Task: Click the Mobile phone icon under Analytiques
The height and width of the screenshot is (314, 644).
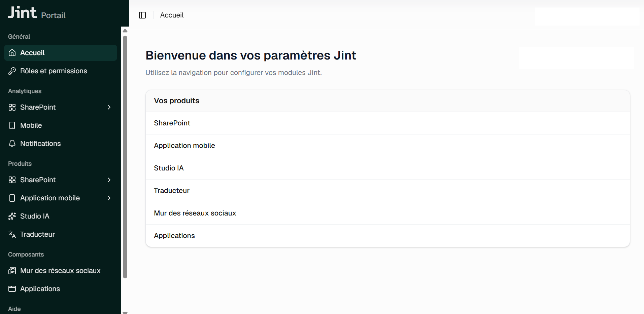Action: pos(12,125)
